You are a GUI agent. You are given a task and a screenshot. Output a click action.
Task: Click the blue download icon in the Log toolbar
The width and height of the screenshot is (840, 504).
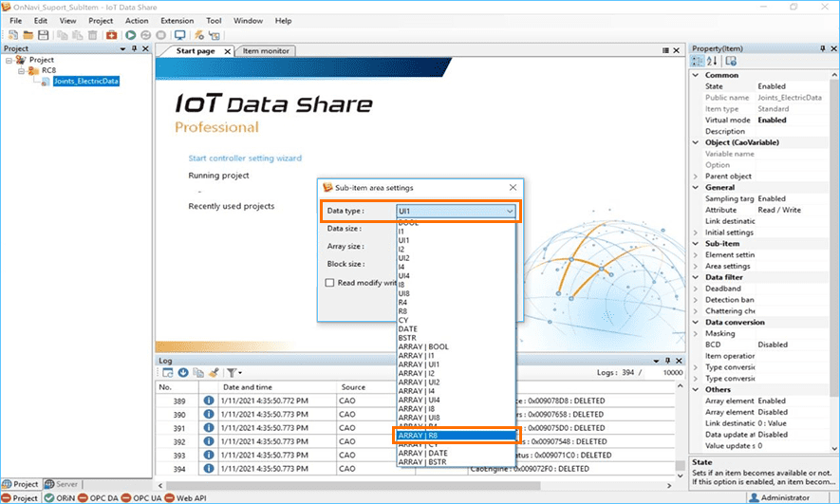pos(182,373)
